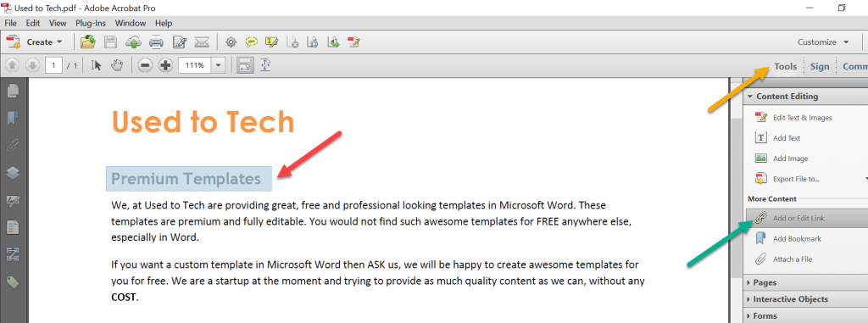Viewport: 868px width, 323px height.
Task: Open the Order (Z) side panel
Action: [13, 255]
